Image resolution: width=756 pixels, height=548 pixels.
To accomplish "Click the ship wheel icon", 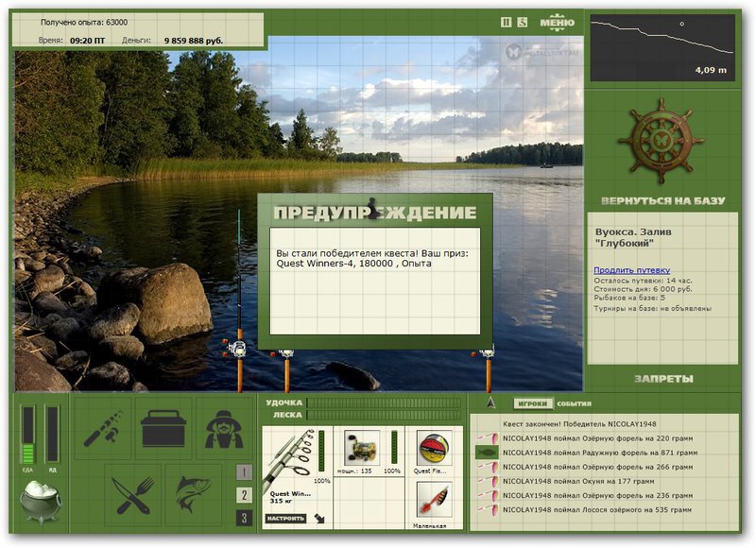I will coord(661,141).
